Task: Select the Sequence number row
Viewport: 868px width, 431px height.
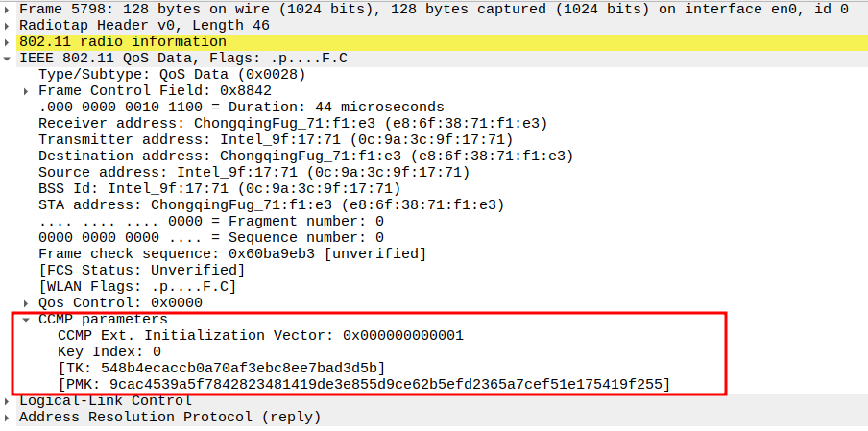Action: point(211,238)
